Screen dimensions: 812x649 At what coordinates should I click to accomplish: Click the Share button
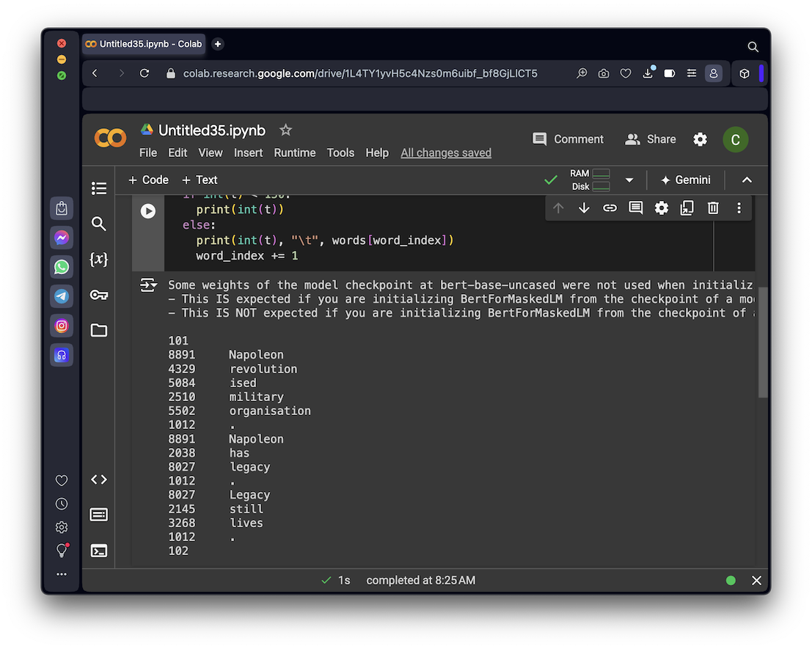click(650, 139)
